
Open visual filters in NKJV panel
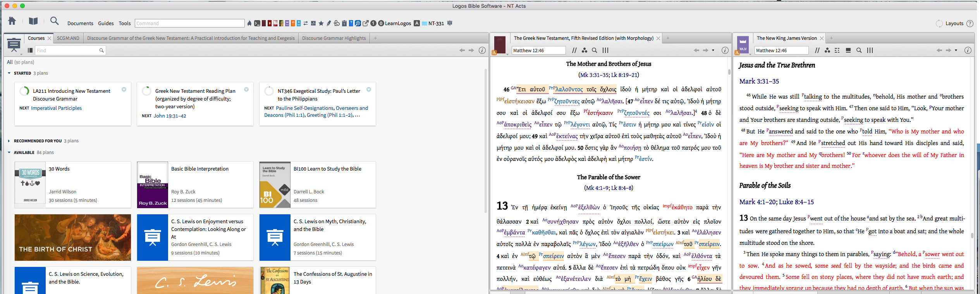(827, 50)
